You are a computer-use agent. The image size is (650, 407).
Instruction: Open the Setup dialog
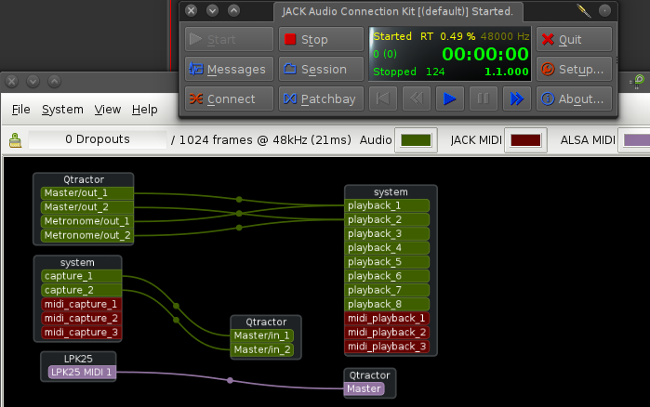coord(574,69)
